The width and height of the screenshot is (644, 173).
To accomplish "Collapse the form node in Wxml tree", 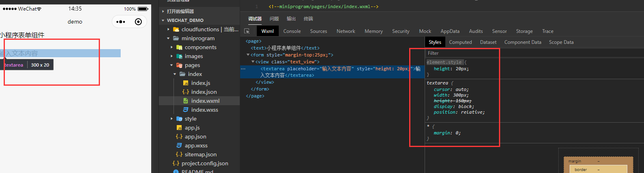I will [x=248, y=55].
